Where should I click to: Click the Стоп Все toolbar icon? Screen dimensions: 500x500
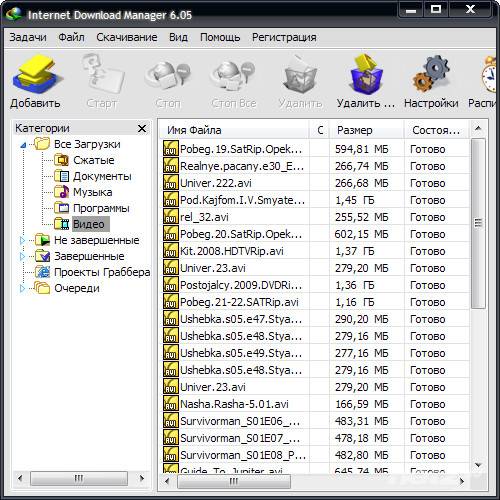233,76
